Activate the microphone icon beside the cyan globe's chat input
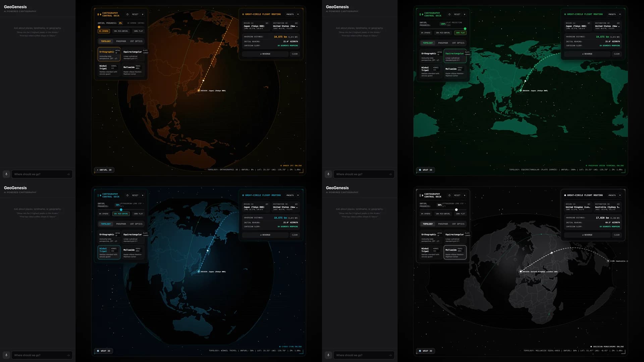The image size is (644, 362). click(6, 355)
